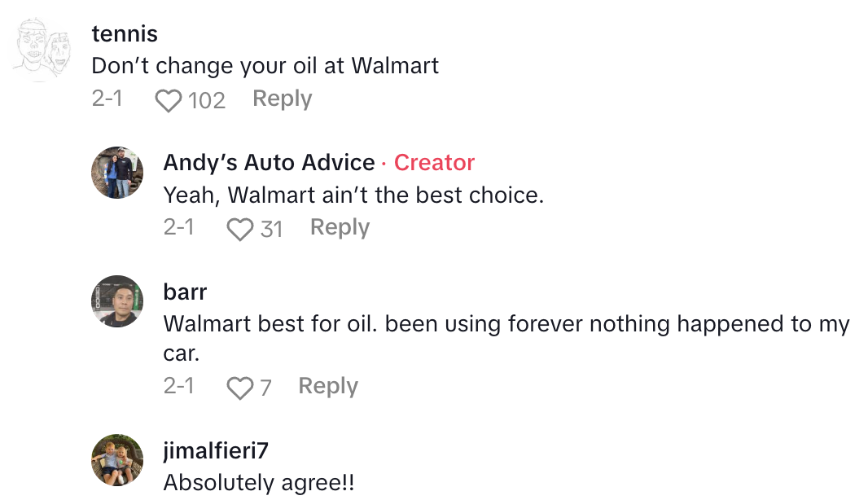Reply to tennis's comment
The height and width of the screenshot is (500, 868).
(x=282, y=99)
